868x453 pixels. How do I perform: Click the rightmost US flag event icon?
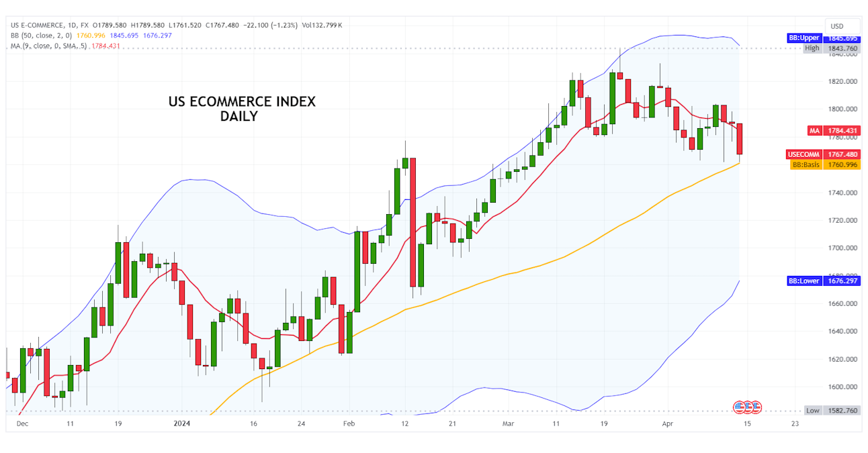click(756, 407)
